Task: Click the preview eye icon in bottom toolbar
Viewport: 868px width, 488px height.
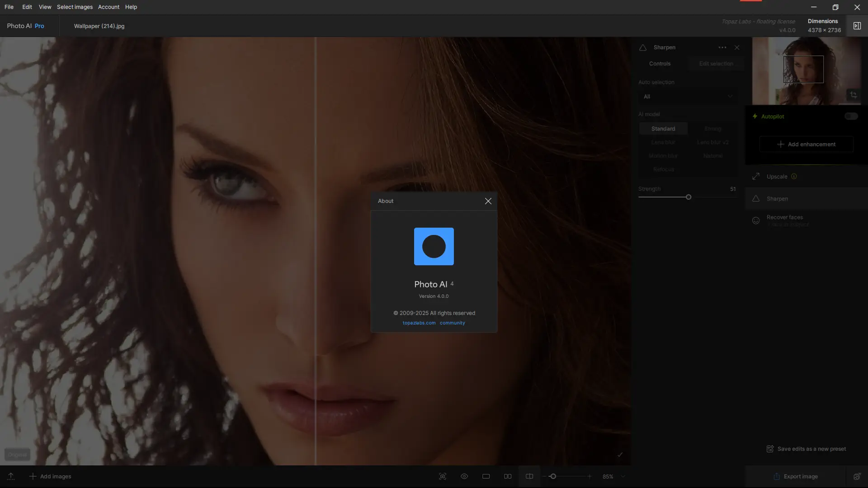Action: [x=464, y=476]
